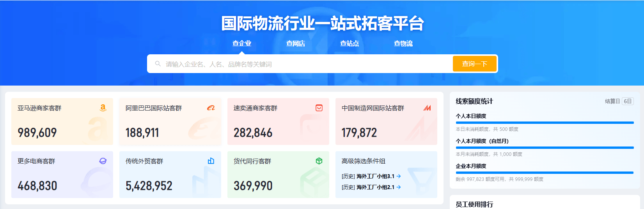
Task: Click the Alibaba logo icon
Action: tap(211, 108)
